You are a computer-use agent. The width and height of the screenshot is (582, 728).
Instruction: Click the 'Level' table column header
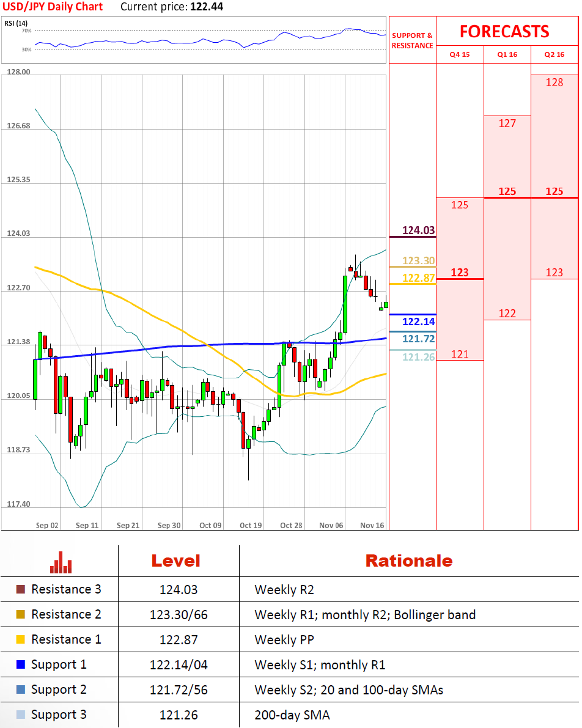coord(176,561)
